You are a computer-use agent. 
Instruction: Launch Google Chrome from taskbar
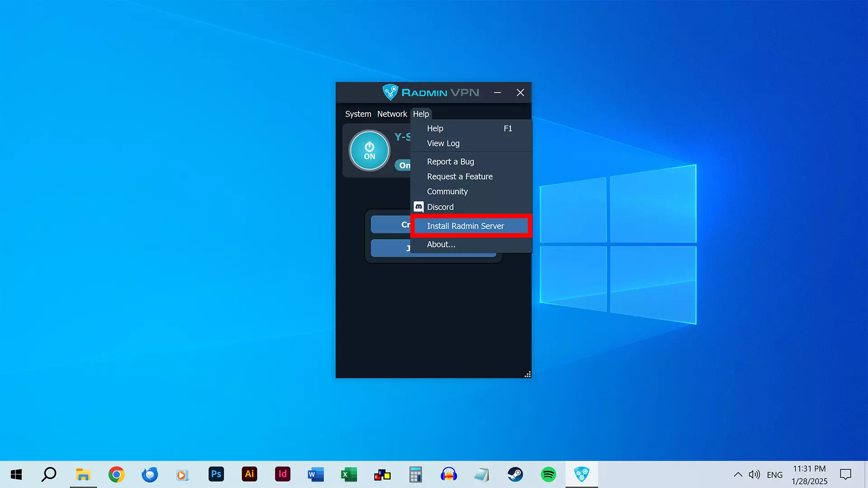116,474
